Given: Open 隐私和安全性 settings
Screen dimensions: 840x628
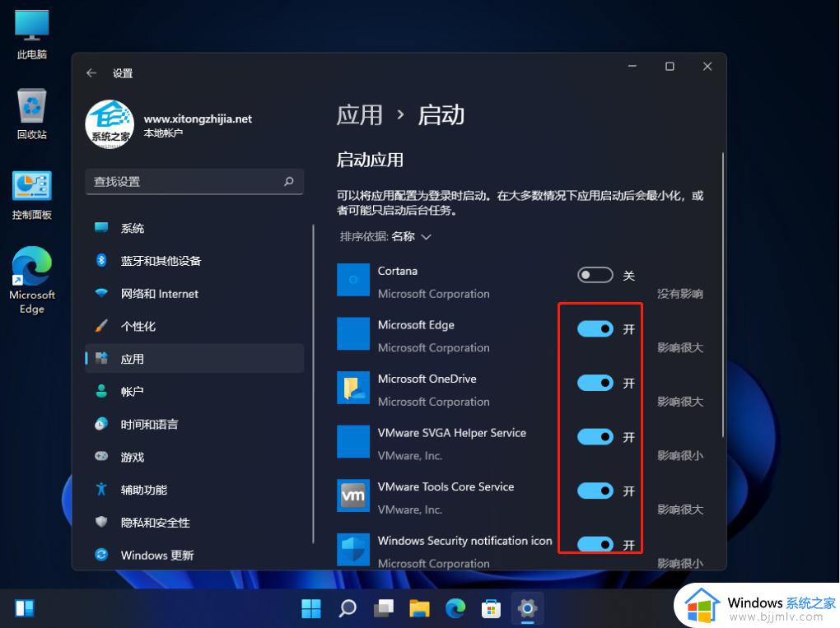Looking at the screenshot, I should 194,522.
